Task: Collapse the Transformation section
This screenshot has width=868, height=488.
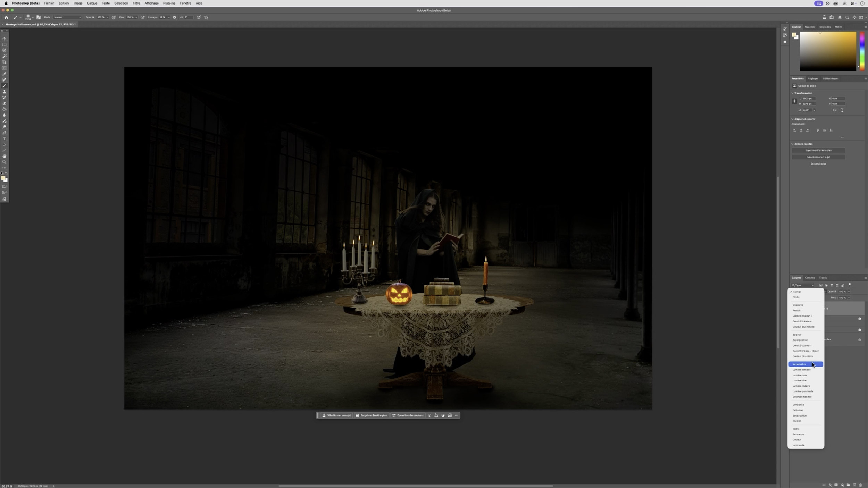Action: pos(792,93)
